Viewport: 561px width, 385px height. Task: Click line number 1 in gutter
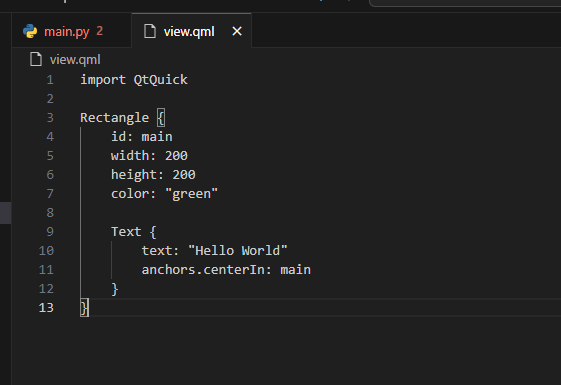click(50, 80)
